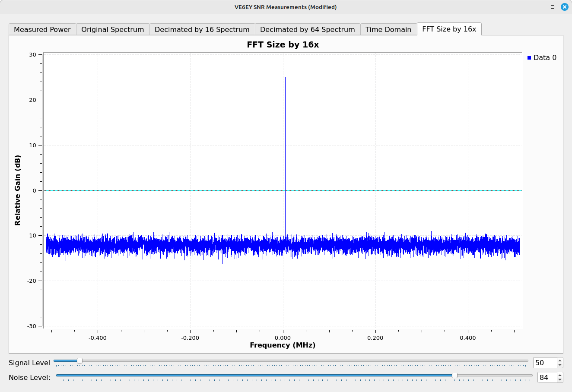Click the FFT Size by 16x tab
Image resolution: width=572 pixels, height=392 pixels.
(x=449, y=29)
